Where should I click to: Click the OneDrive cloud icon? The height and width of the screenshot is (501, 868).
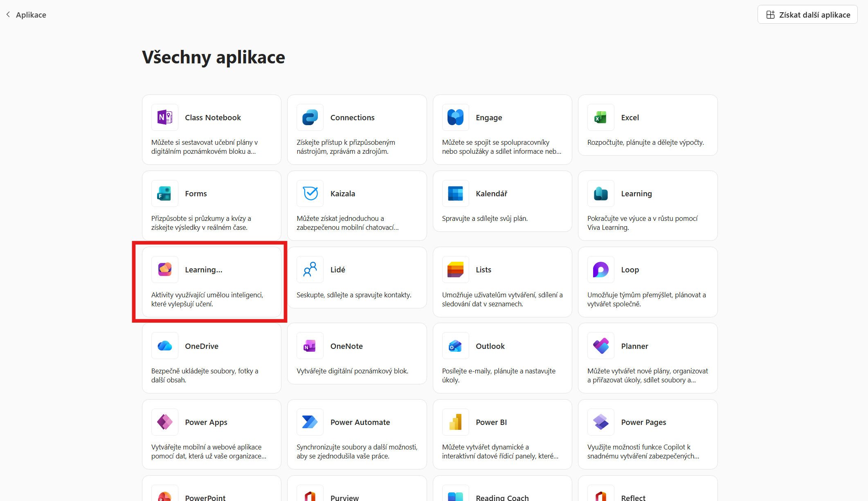tap(164, 346)
